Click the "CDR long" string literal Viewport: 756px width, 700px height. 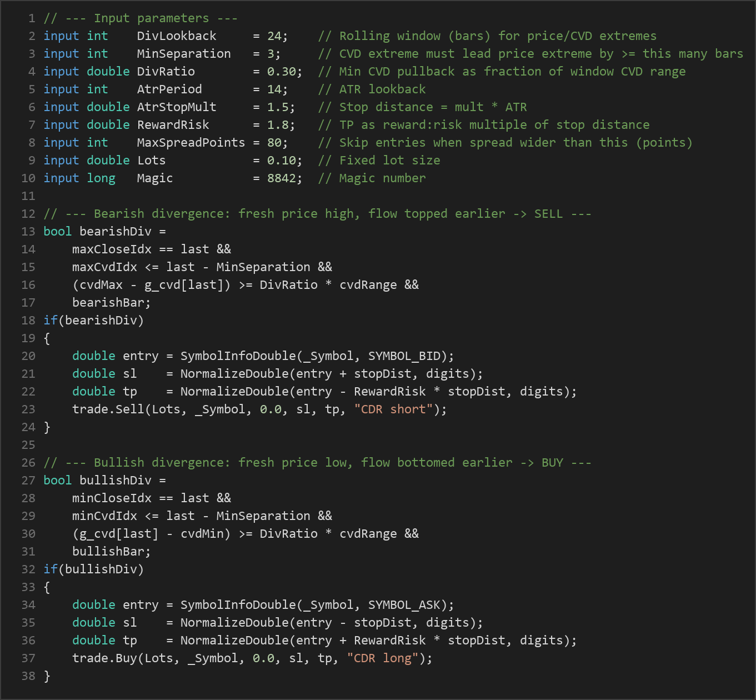383,658
